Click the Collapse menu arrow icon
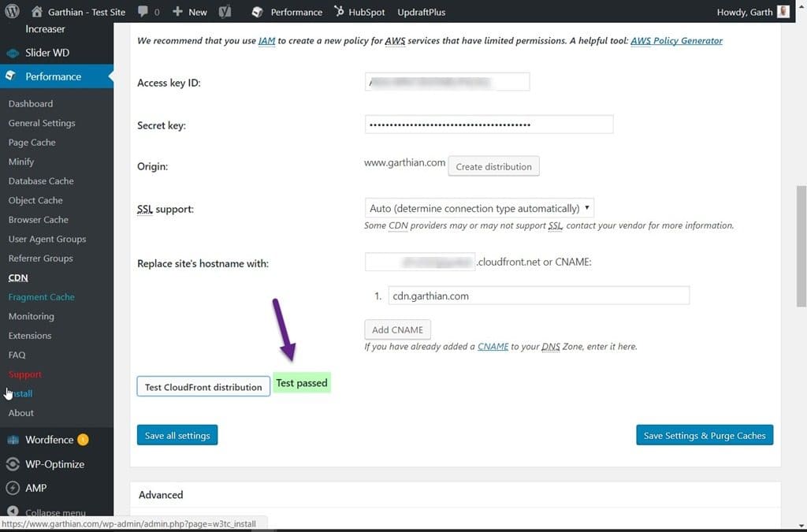Viewport: 807px width, 532px height. click(13, 512)
